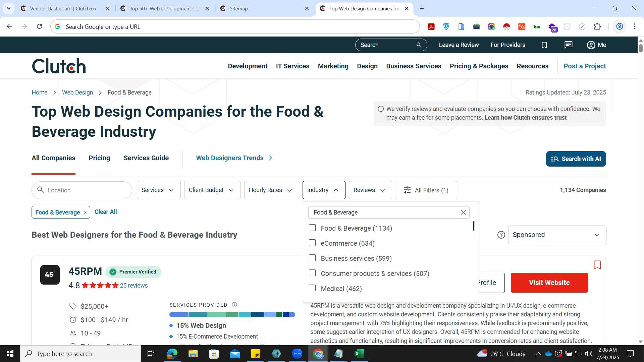Open the Chrome three-dot menu
This screenshot has height=362, width=644.
pos(635,26)
